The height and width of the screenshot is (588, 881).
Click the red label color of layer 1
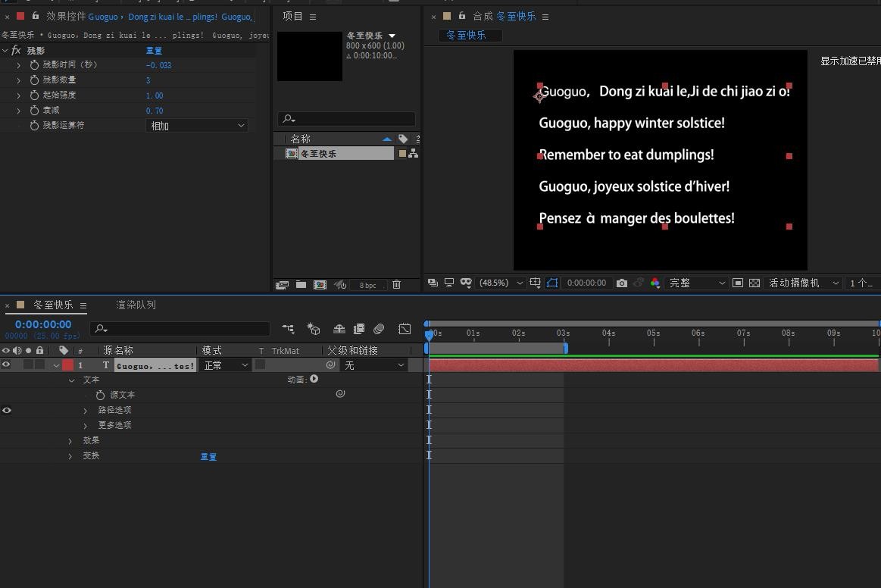click(x=67, y=364)
